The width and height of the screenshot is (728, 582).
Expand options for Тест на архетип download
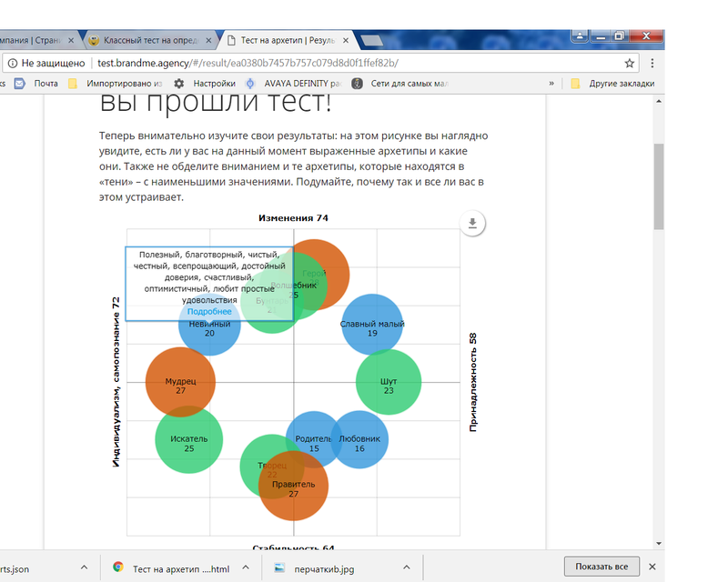pos(246,567)
